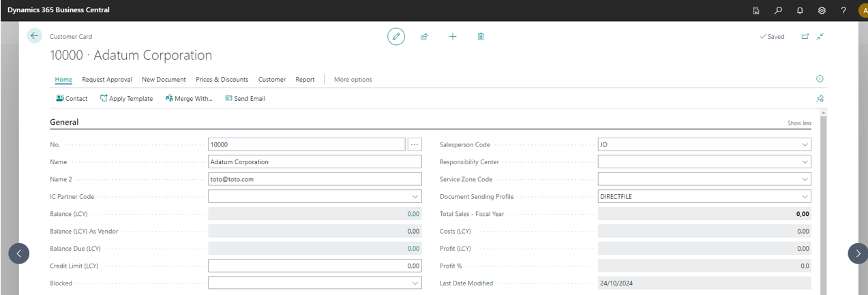Open the search magnifier in top bar
Viewport: 868px width, 295px height.
[778, 10]
